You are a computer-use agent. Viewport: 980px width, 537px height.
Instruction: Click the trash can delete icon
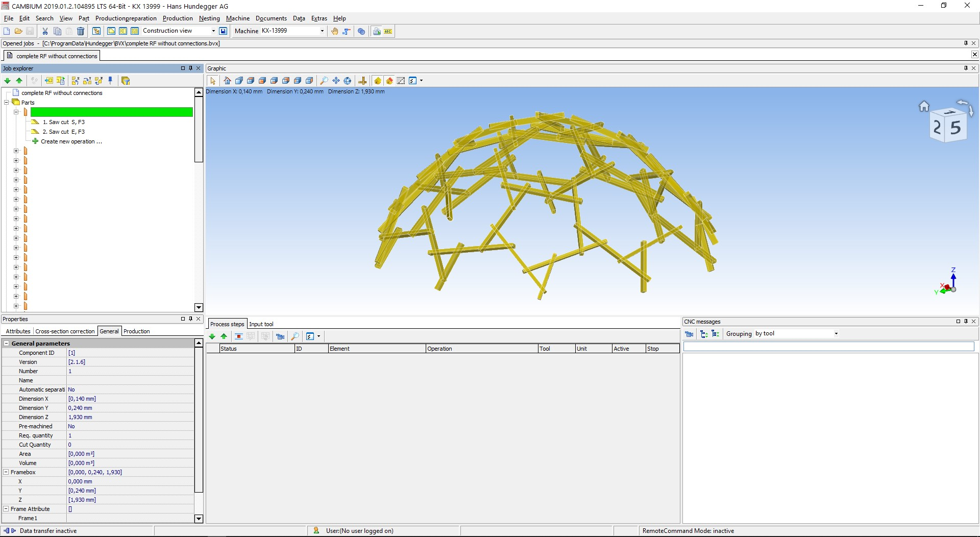tap(81, 31)
